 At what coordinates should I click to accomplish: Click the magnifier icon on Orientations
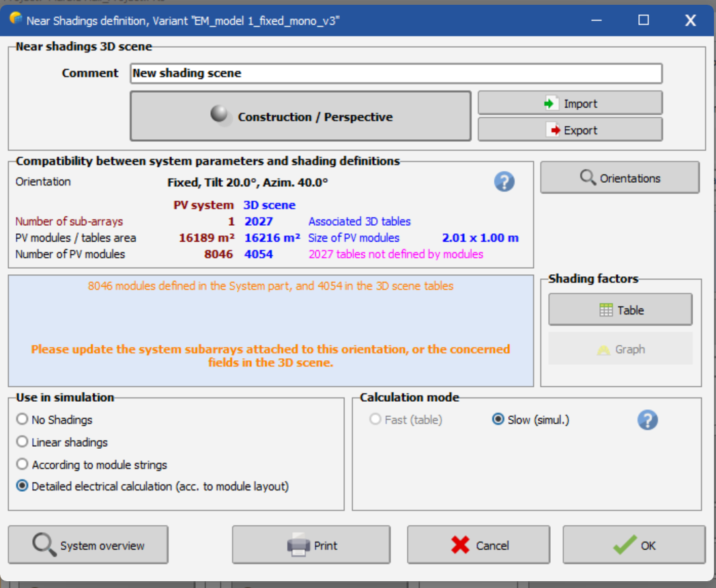point(588,178)
